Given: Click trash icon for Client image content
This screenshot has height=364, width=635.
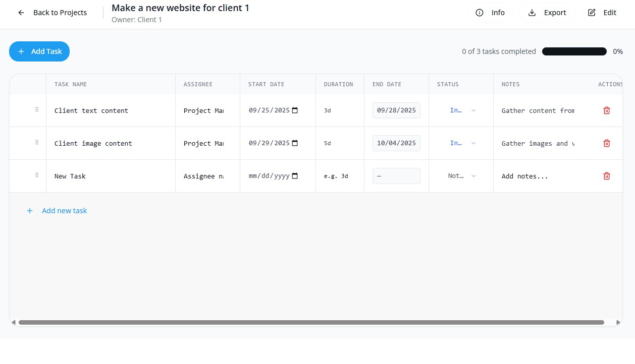Looking at the screenshot, I should 607,143.
